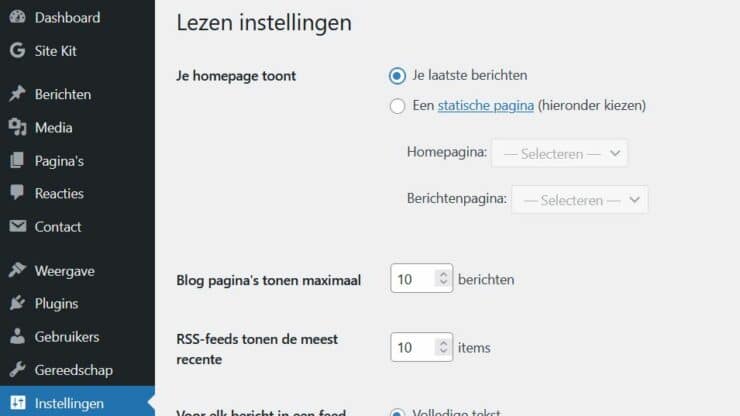Click the Pagina's pages icon

click(x=17, y=160)
